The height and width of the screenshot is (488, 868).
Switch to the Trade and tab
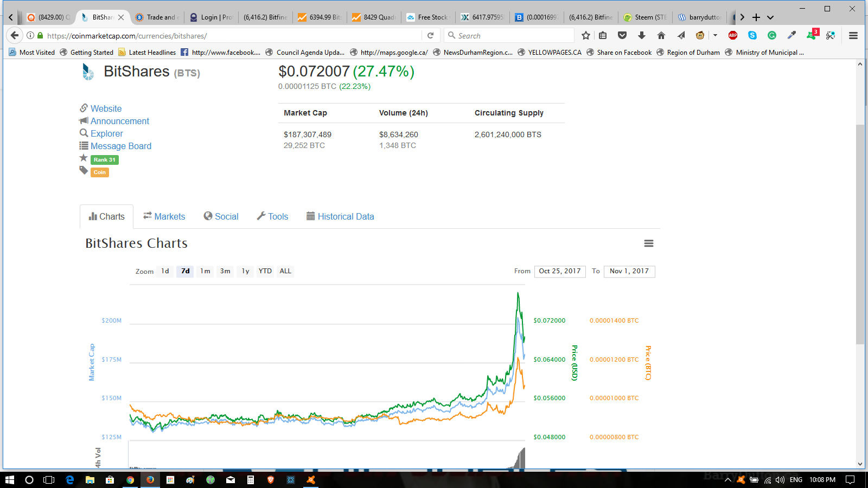(157, 17)
